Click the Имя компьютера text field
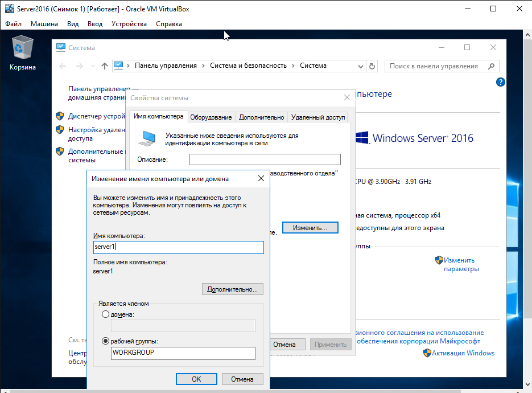This screenshot has height=393, width=532. (178, 247)
